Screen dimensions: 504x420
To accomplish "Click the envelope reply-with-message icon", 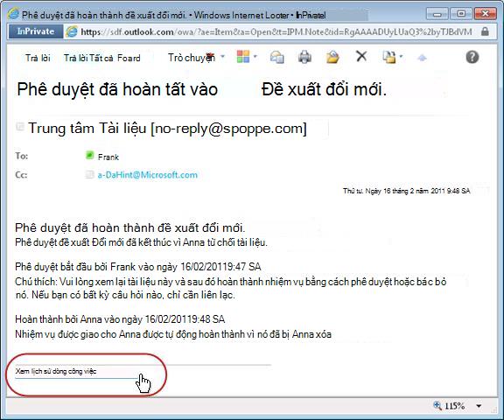I will 276,57.
